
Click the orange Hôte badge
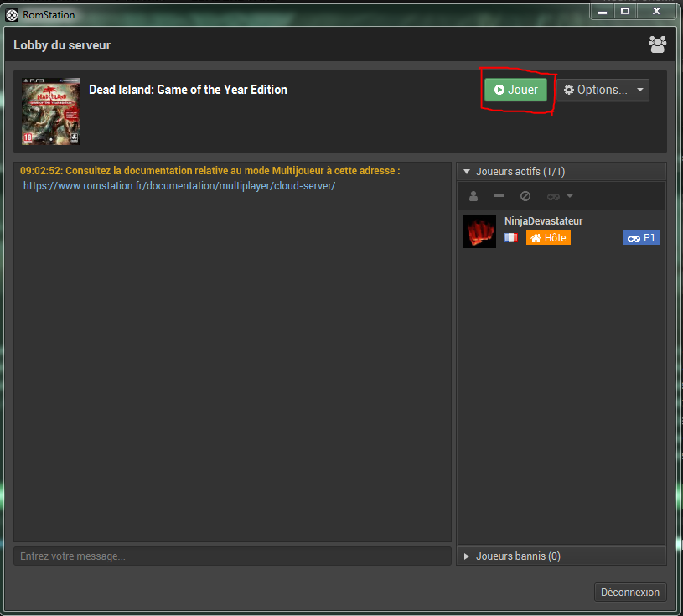click(x=547, y=238)
